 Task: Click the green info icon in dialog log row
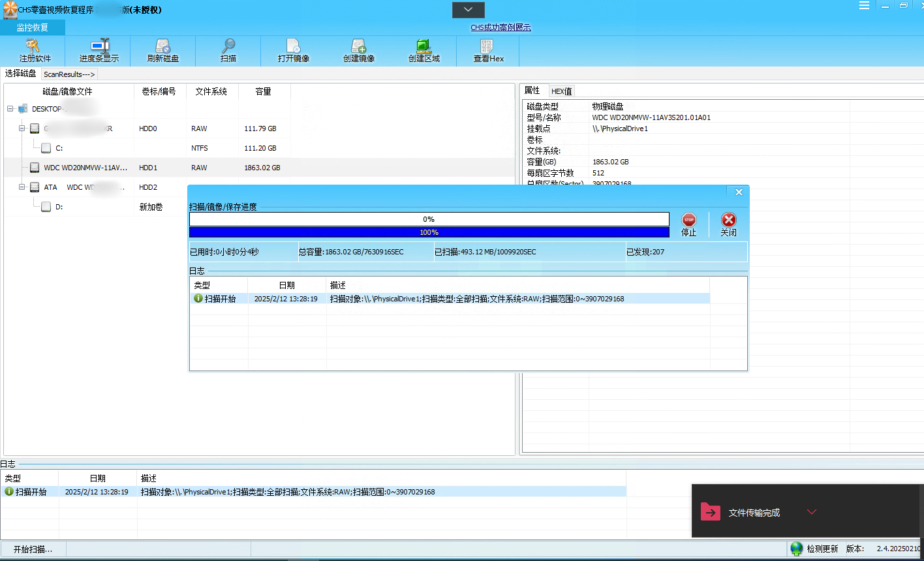198,298
